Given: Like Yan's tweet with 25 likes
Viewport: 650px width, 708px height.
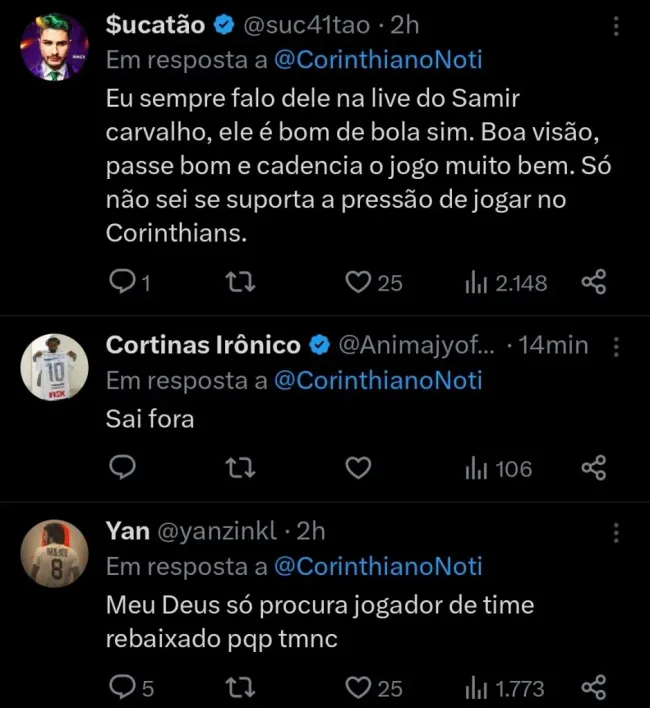Looking at the screenshot, I should (358, 687).
